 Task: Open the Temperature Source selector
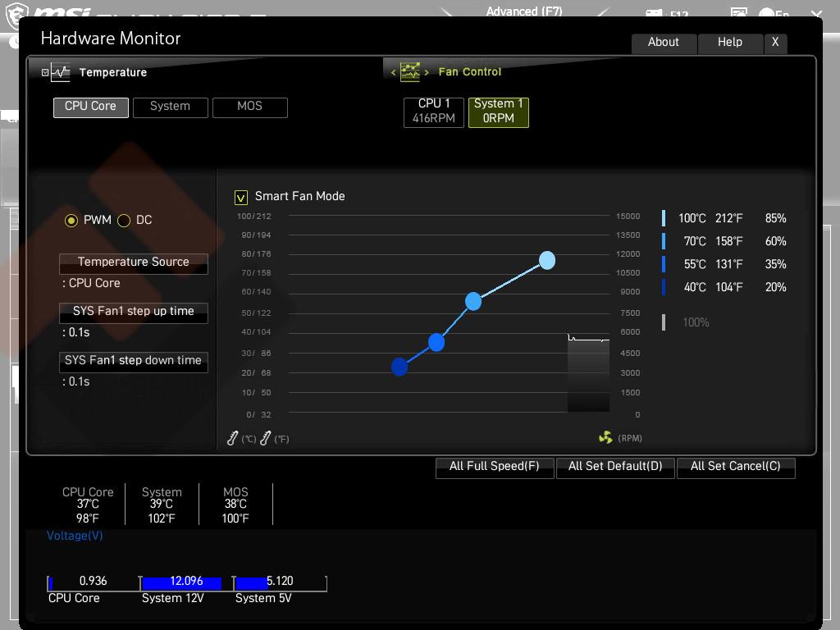[133, 262]
